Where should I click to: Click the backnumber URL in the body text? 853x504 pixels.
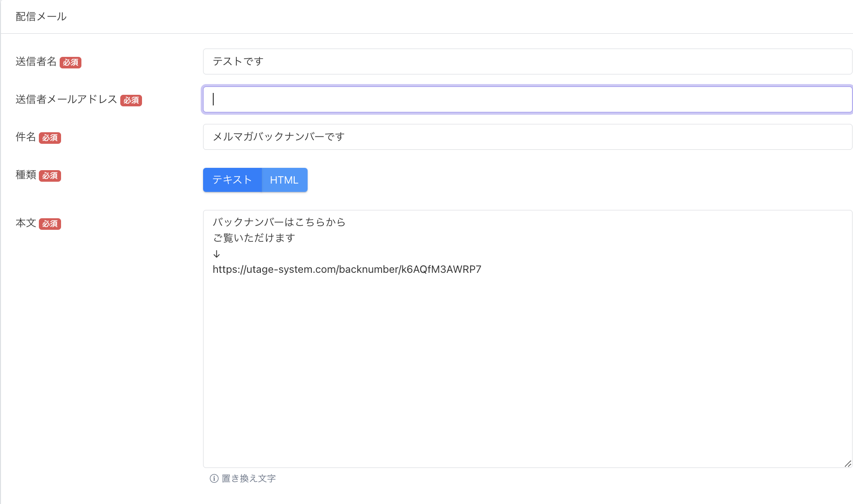point(347,270)
